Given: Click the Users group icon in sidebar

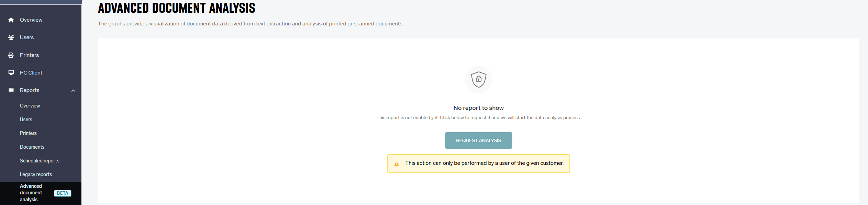Looking at the screenshot, I should (11, 37).
